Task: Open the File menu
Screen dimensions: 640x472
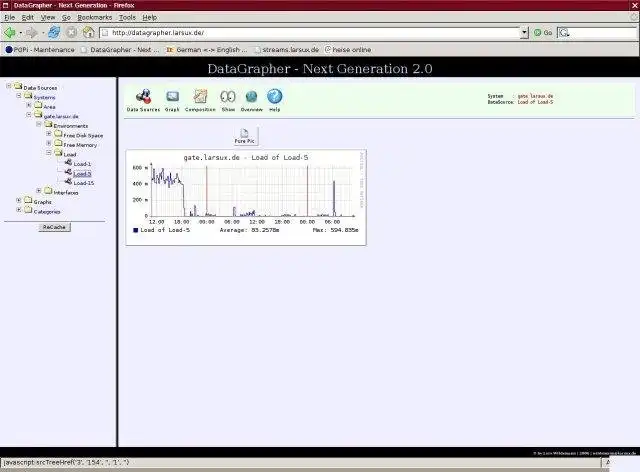Action: [x=9, y=17]
